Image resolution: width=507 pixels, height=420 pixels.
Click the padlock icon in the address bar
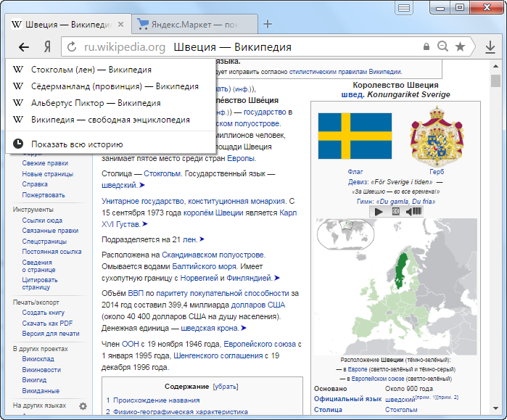(426, 47)
